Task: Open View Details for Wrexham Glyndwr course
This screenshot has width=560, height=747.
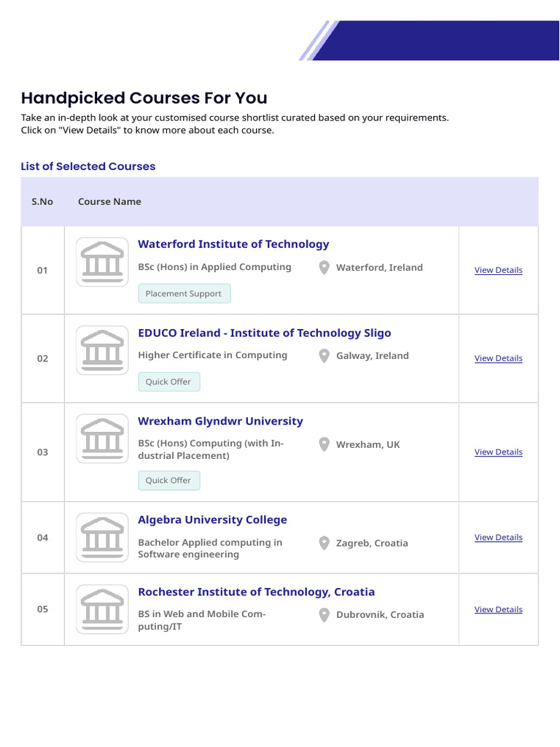Action: click(498, 452)
